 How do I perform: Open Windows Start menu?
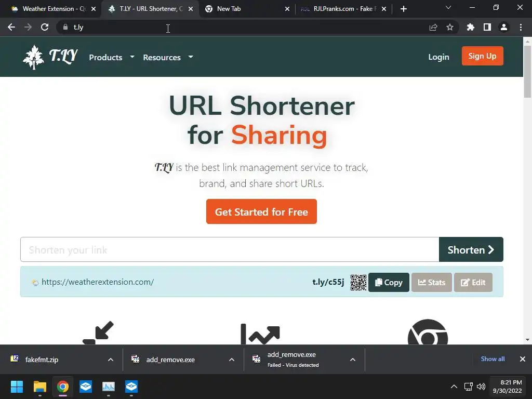(x=17, y=387)
